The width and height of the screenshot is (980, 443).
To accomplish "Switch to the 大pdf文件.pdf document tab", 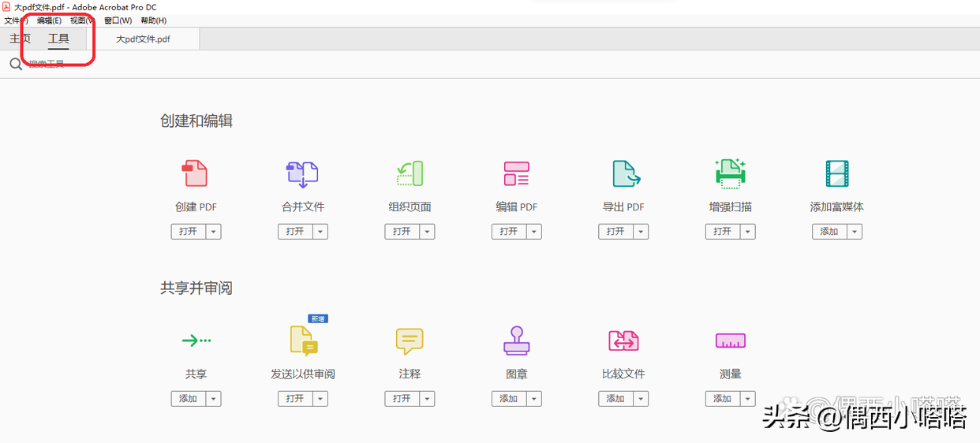I will (143, 39).
